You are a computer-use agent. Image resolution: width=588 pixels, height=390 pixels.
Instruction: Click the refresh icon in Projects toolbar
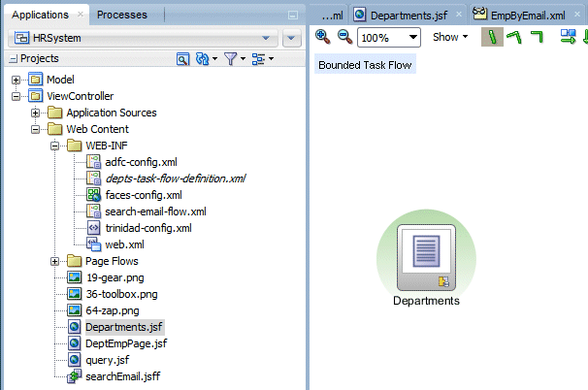(202, 59)
